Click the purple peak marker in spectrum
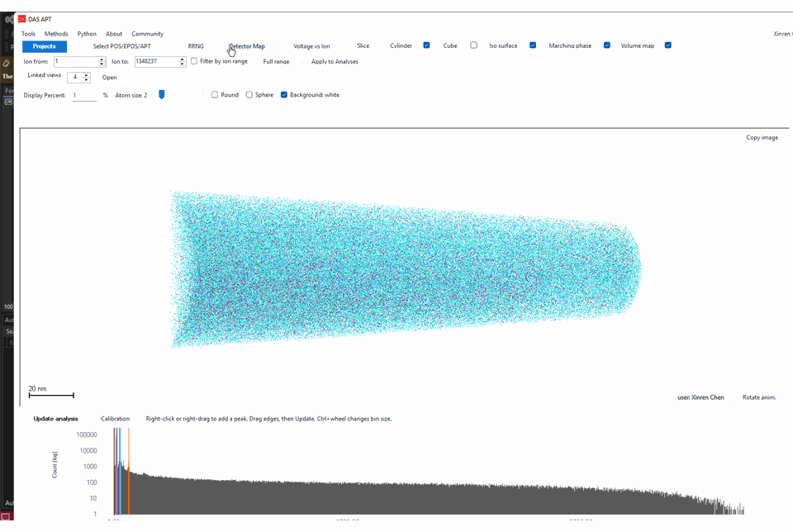Image resolution: width=793 pixels, height=532 pixels. pos(116,471)
